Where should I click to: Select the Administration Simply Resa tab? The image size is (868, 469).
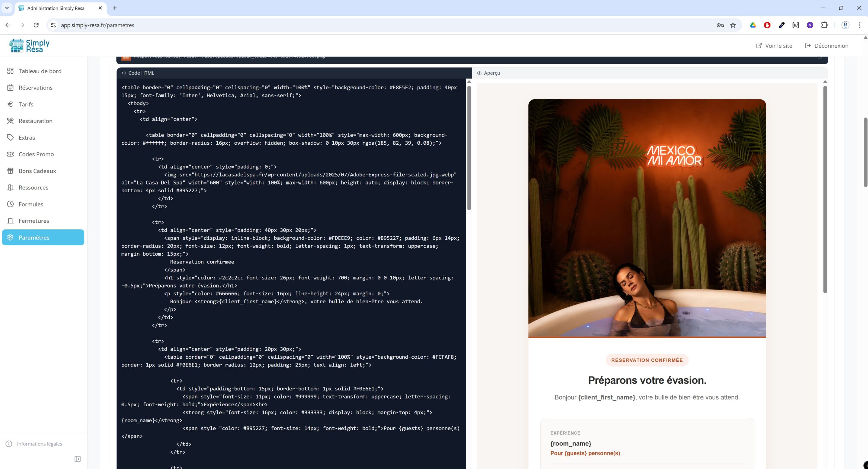coord(55,8)
